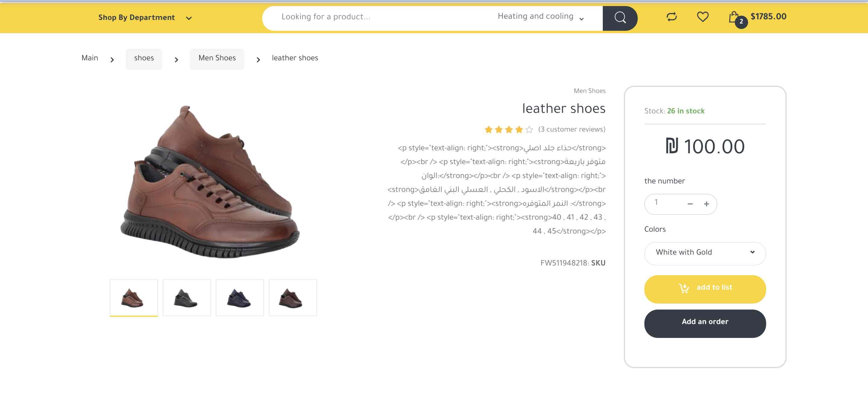The image size is (868, 420).
Task: Click the Main breadcrumb link
Action: (90, 58)
